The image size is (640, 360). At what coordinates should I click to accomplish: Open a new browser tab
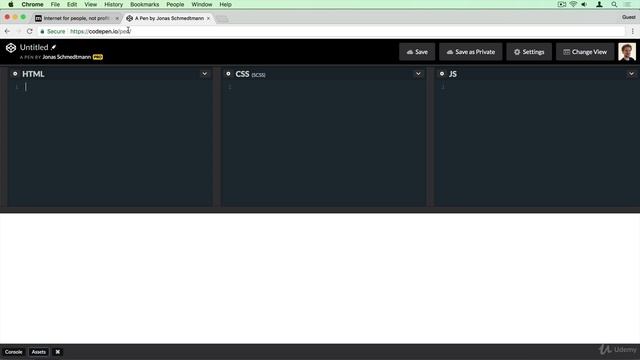point(222,19)
